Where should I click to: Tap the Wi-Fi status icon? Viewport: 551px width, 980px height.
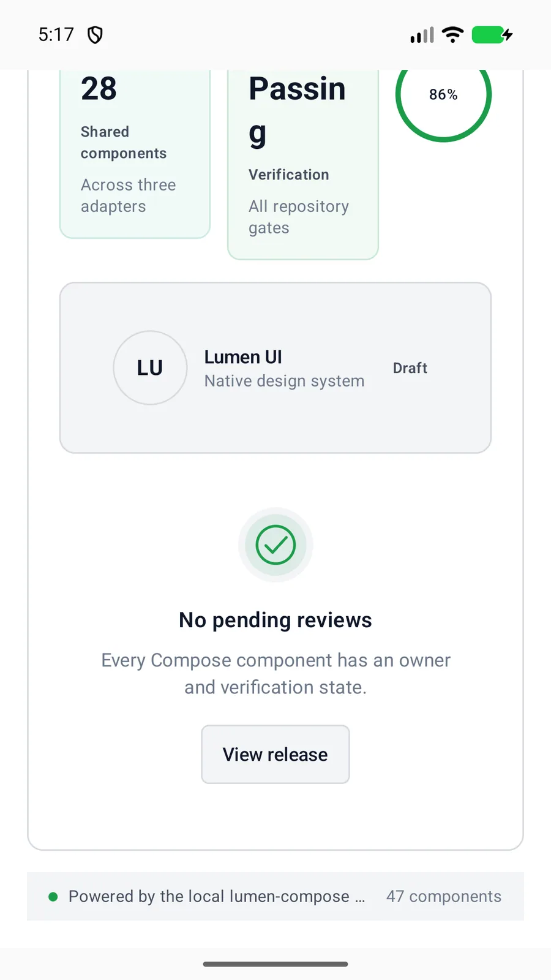(452, 35)
